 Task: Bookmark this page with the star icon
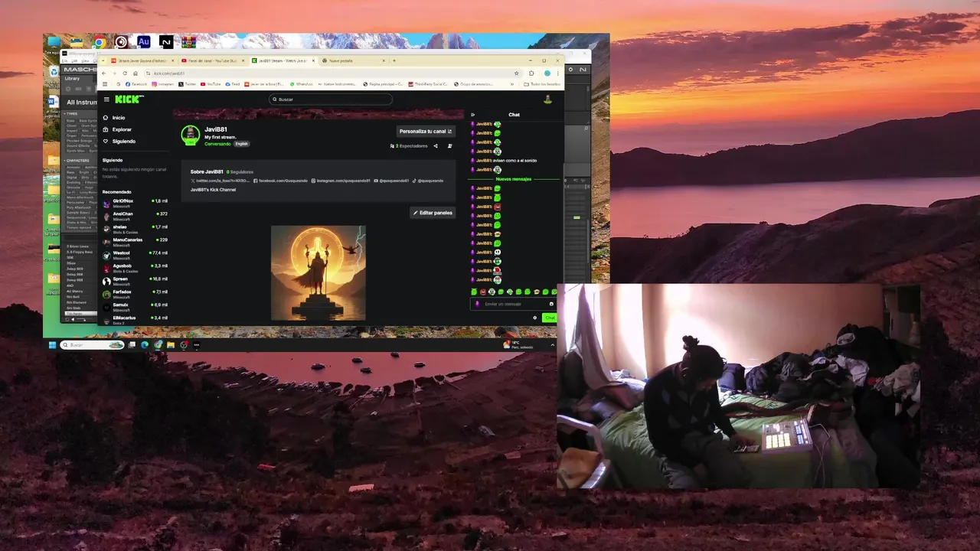coord(517,73)
